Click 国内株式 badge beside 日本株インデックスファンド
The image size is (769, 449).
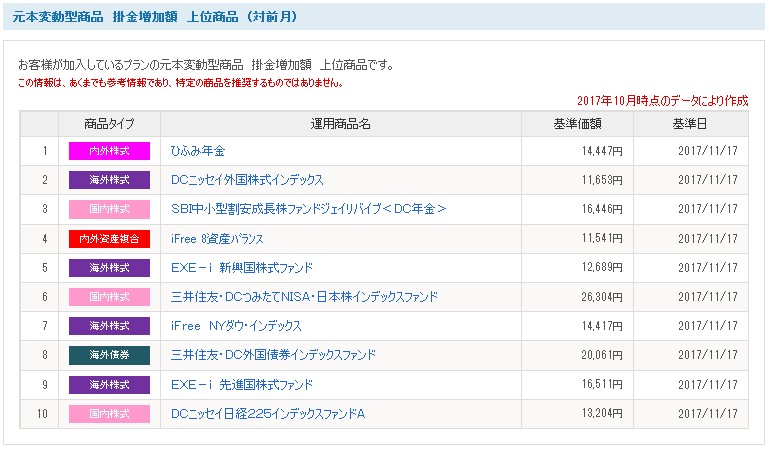(x=109, y=297)
